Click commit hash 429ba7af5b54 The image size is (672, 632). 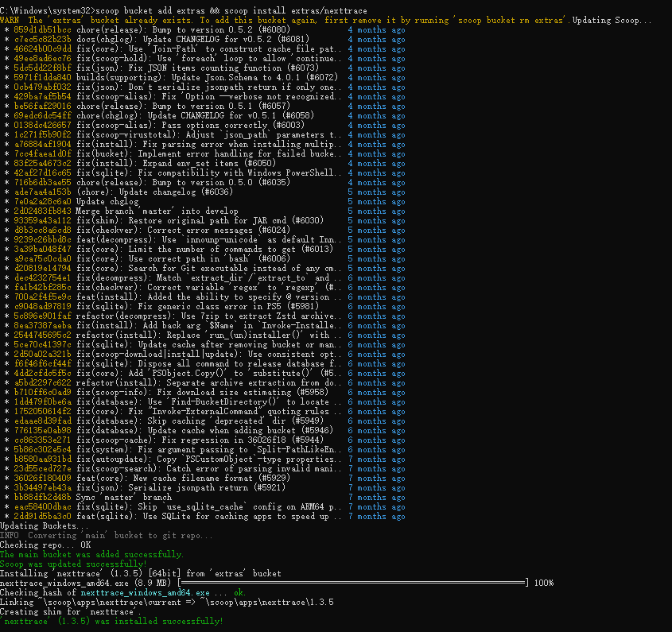(42, 97)
